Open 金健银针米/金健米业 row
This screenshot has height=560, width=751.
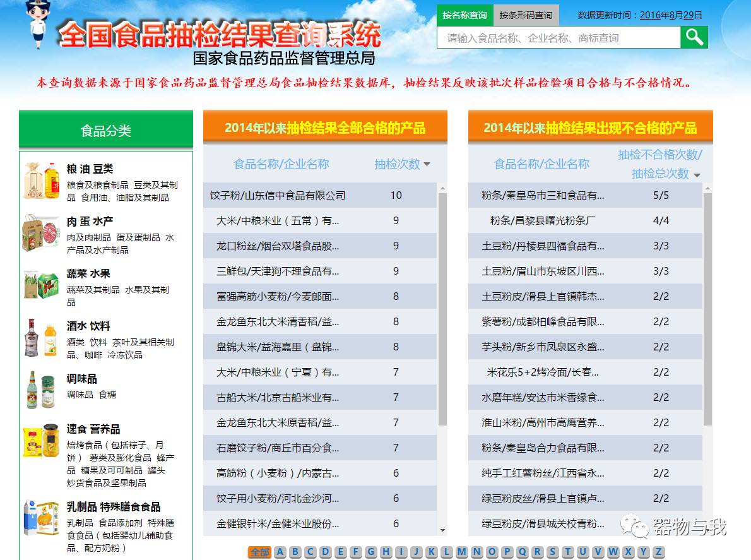[x=320, y=523]
